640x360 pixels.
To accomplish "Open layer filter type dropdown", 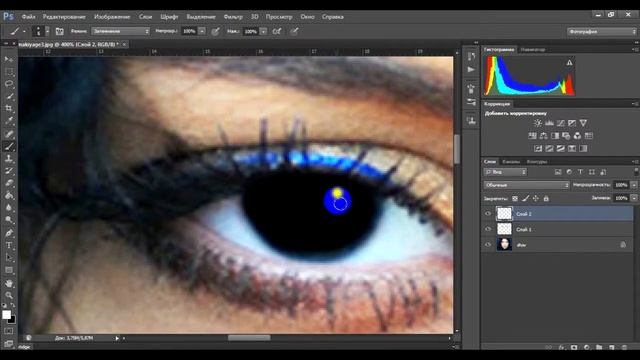I will (506, 172).
